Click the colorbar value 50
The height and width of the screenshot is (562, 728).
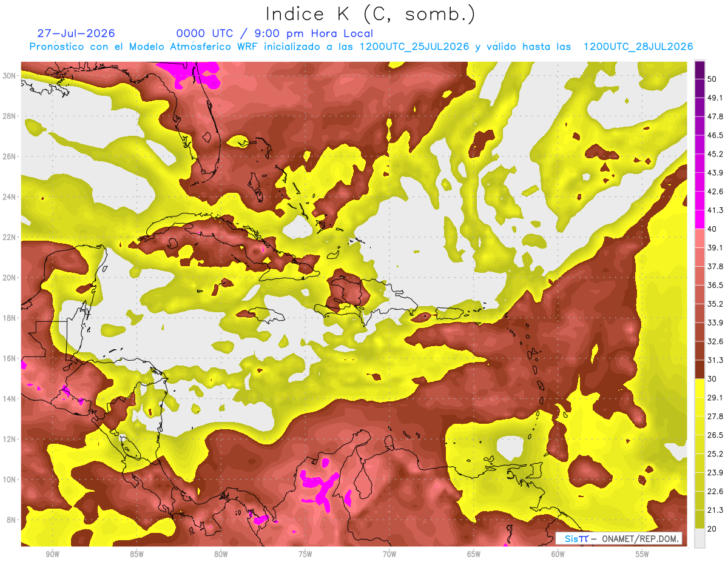click(x=712, y=78)
